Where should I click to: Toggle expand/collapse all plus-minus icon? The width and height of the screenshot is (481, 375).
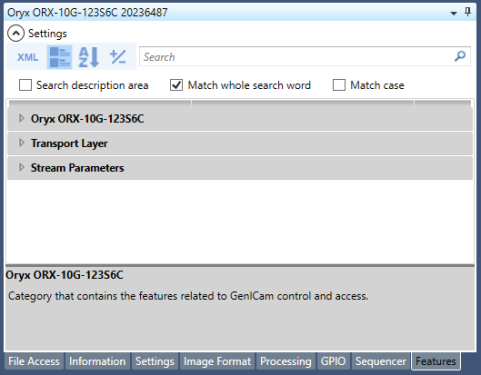click(x=118, y=57)
